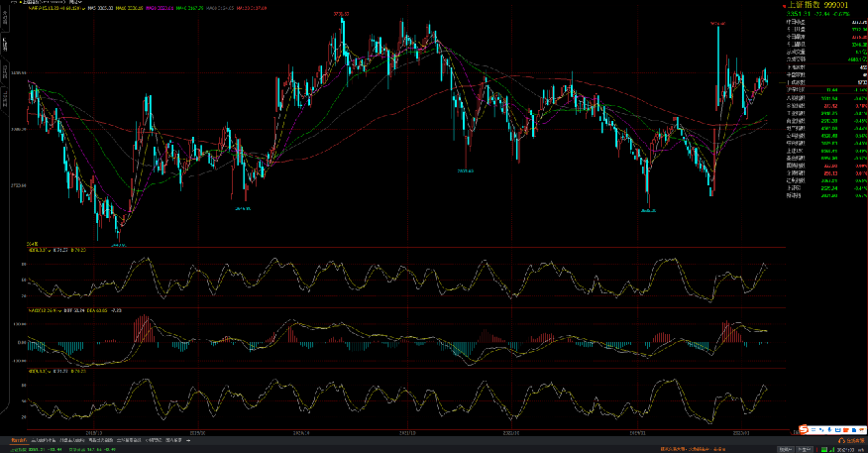Open the indicator label of the bottom subchart
The height and width of the screenshot is (453, 868).
[x=38, y=371]
